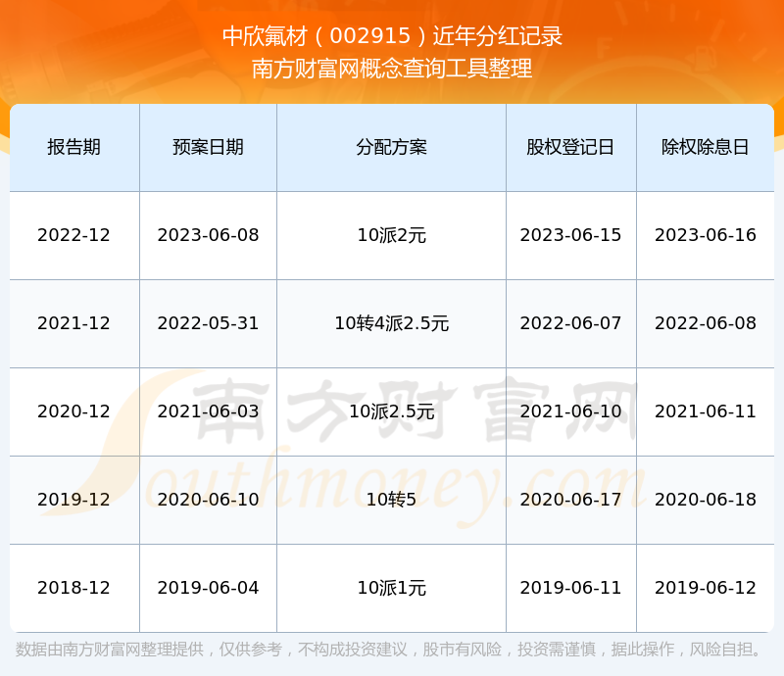Select the plan date 2022-05-31

pos(208,323)
